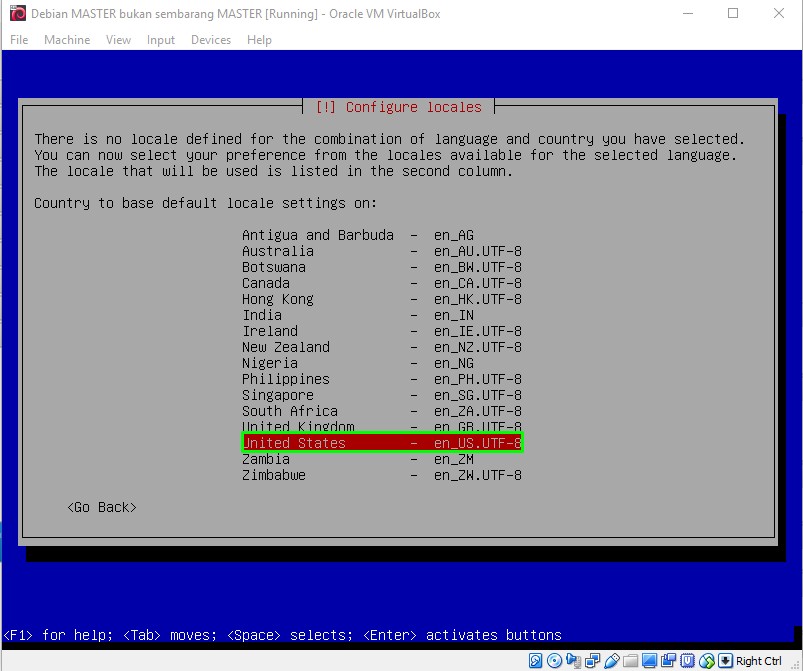Viewport: 803px width, 671px height.
Task: Select Australia en_AU.UTF-8 locale
Action: click(x=382, y=251)
